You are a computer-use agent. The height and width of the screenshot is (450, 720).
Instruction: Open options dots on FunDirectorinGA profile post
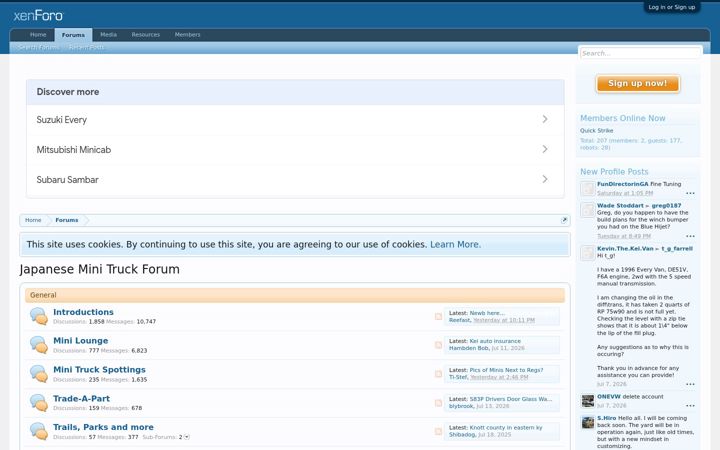click(690, 193)
